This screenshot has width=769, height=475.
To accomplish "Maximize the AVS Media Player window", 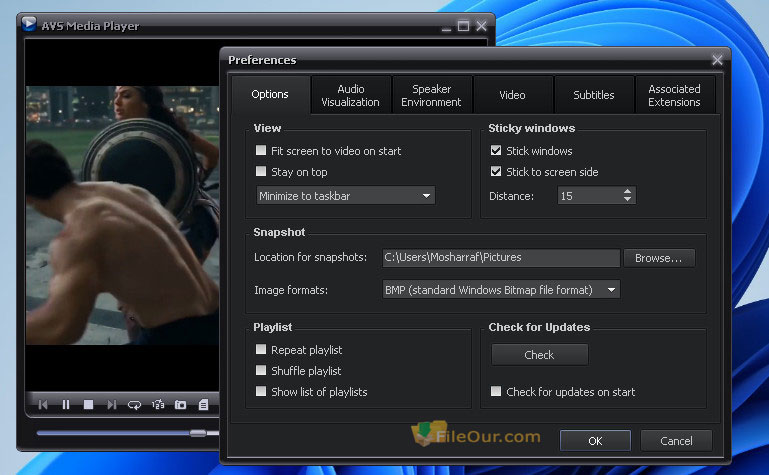I will tap(463, 26).
